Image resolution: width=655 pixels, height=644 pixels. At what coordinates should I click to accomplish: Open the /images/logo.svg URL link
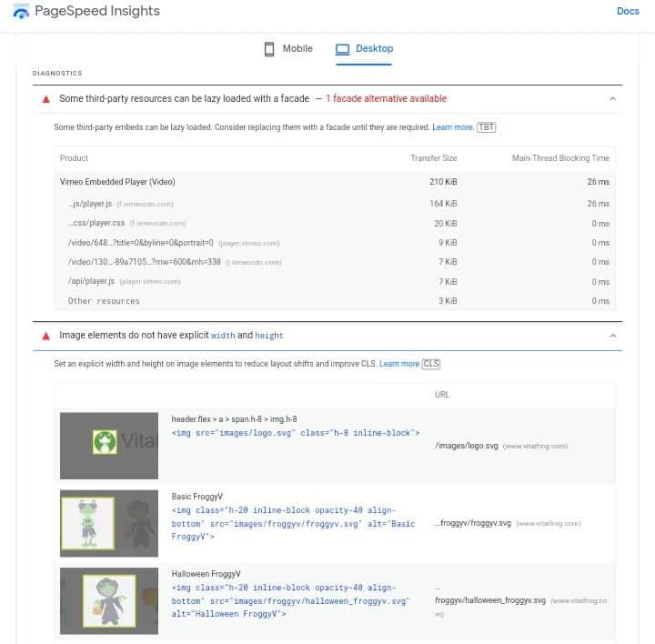coord(467,446)
